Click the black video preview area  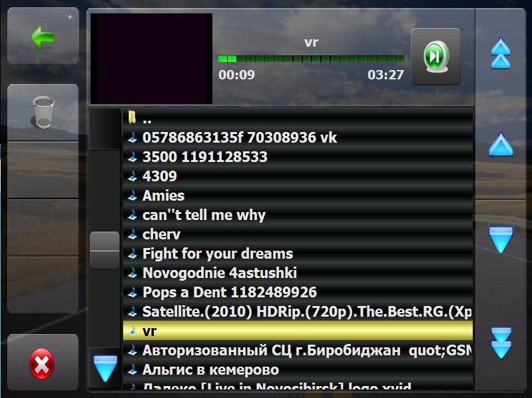click(x=151, y=59)
